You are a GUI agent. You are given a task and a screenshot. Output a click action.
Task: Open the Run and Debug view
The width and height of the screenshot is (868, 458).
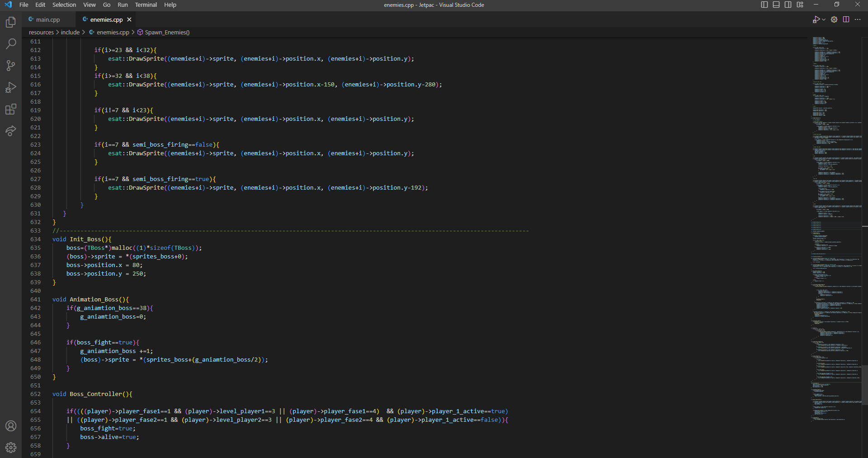(x=11, y=87)
